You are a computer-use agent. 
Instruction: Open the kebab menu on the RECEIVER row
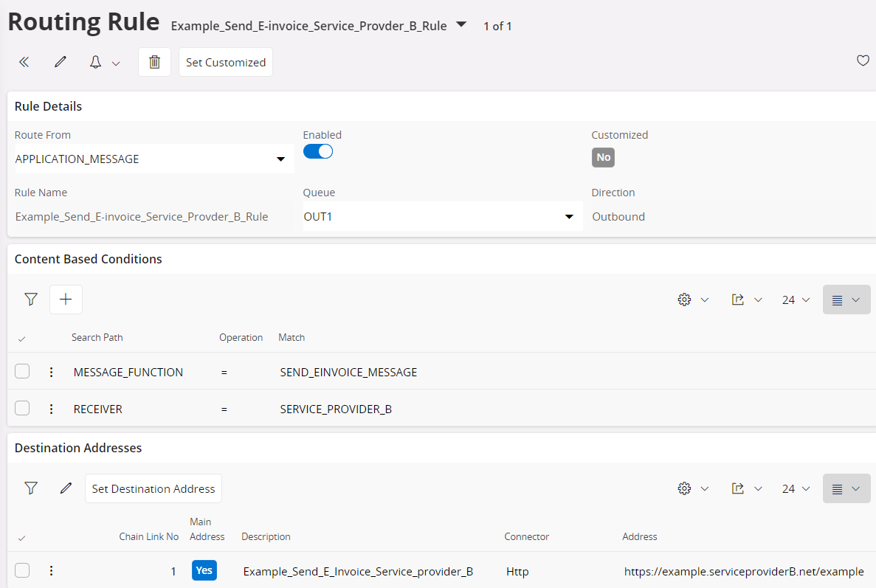coord(51,408)
